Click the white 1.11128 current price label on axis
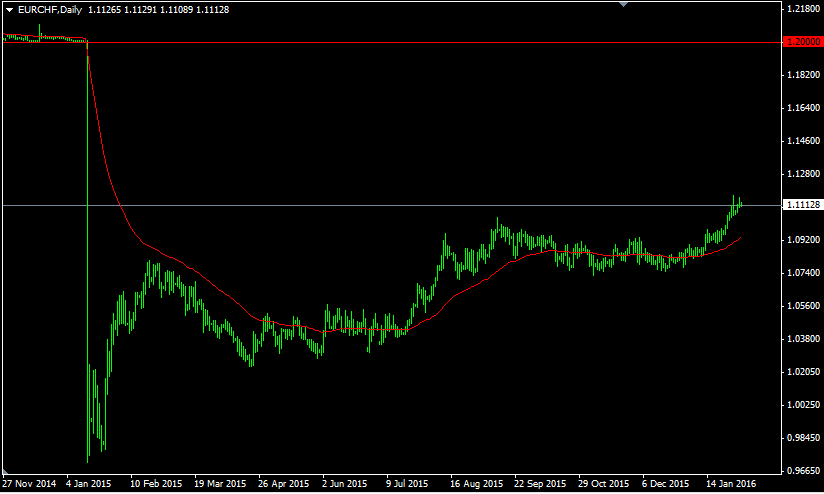 [802, 205]
